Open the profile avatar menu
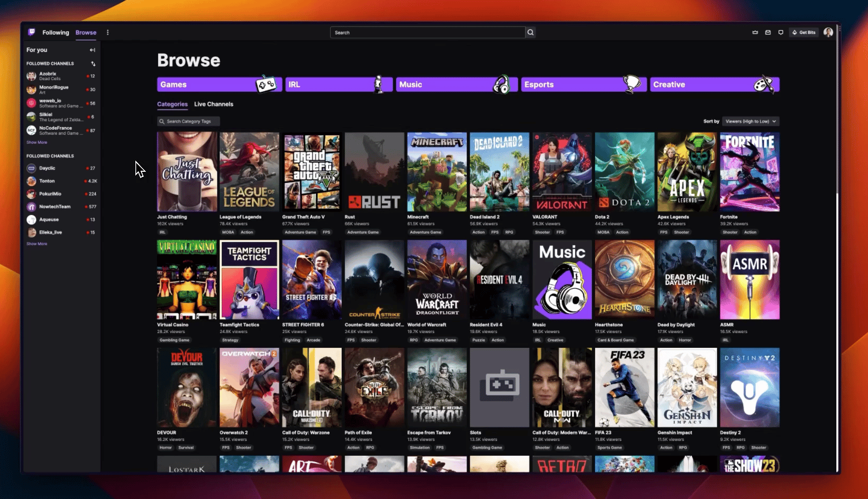This screenshot has height=499, width=868. [828, 32]
